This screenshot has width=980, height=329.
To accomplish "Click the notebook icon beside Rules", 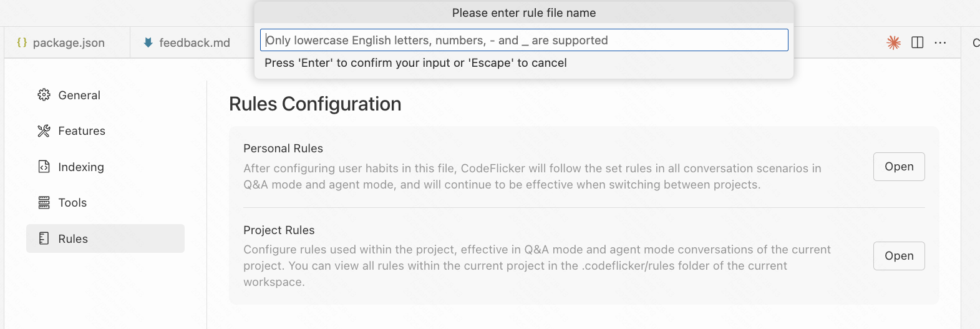I will 44,238.
